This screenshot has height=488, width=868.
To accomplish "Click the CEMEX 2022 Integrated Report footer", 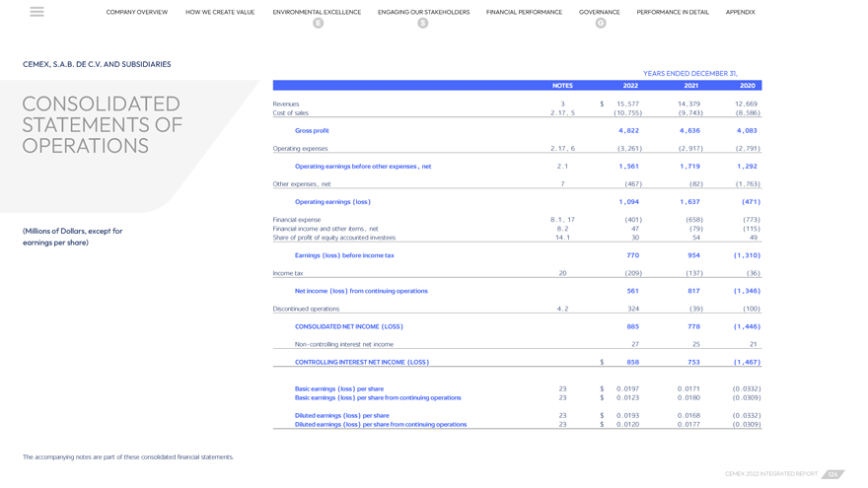I will 771,474.
